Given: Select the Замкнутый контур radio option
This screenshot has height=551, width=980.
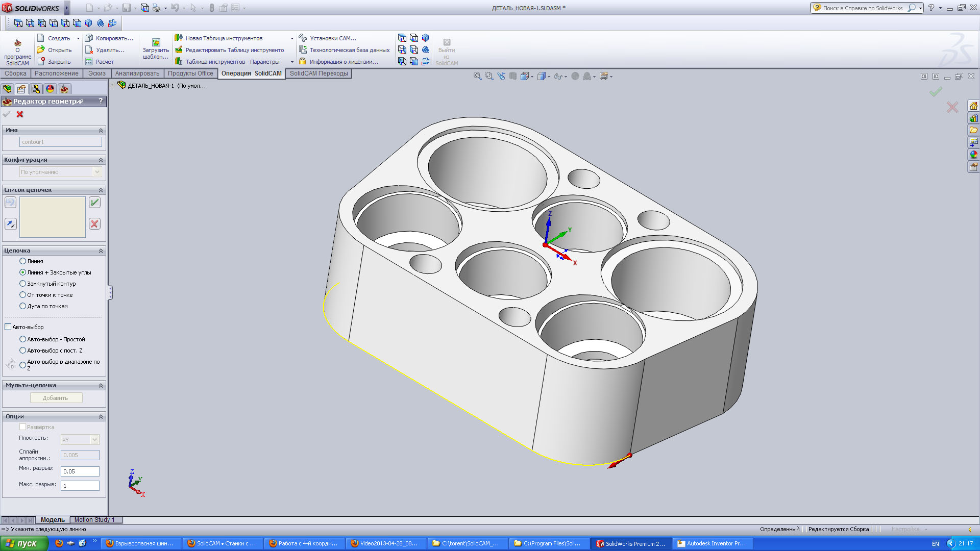Looking at the screenshot, I should pyautogui.click(x=22, y=284).
